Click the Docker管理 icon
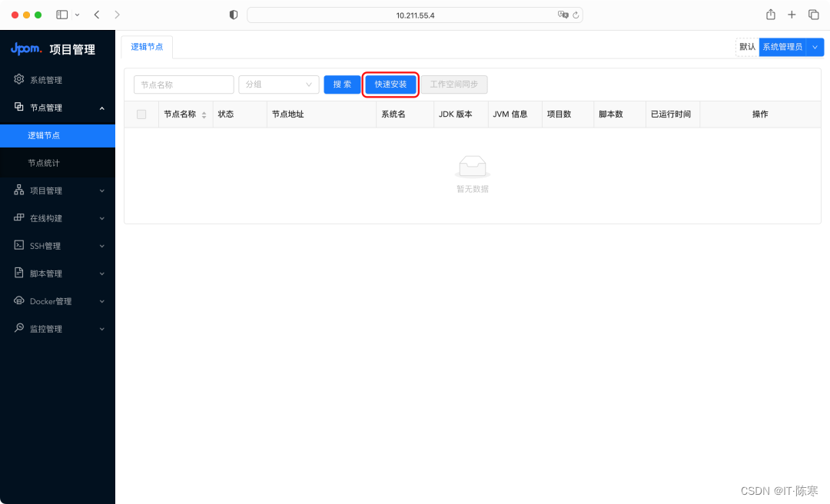 click(x=19, y=300)
